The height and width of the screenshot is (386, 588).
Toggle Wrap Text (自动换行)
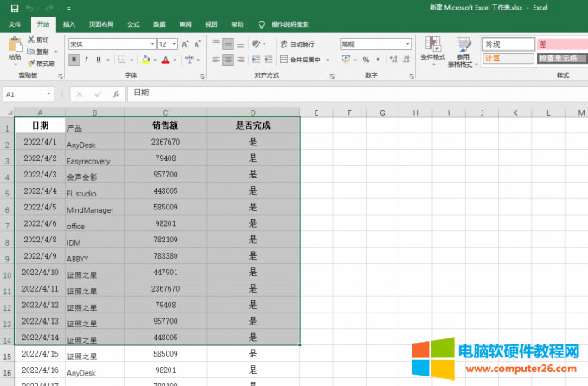click(x=296, y=43)
